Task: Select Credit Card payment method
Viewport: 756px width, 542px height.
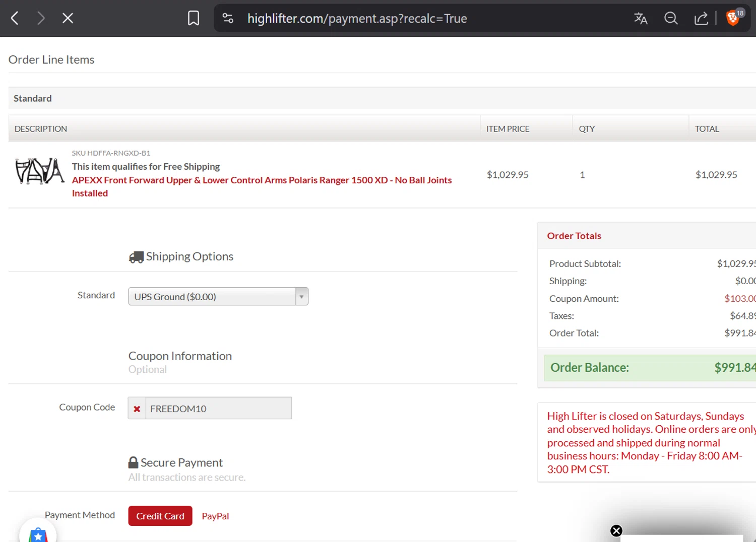Action: [160, 516]
